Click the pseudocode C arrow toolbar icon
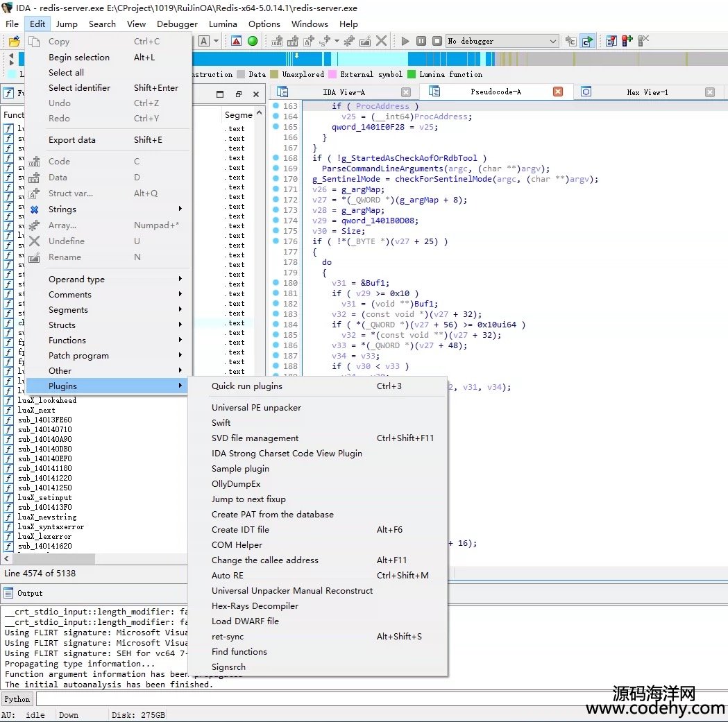 click(587, 41)
